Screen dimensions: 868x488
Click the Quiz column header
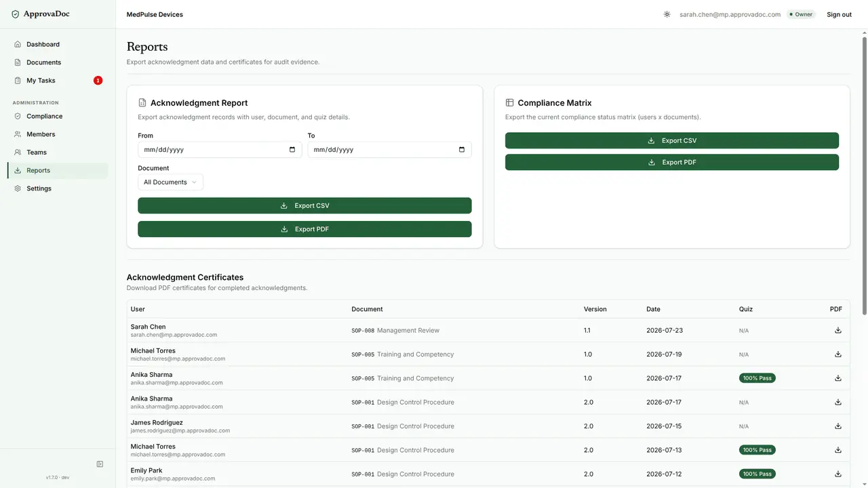(x=746, y=309)
